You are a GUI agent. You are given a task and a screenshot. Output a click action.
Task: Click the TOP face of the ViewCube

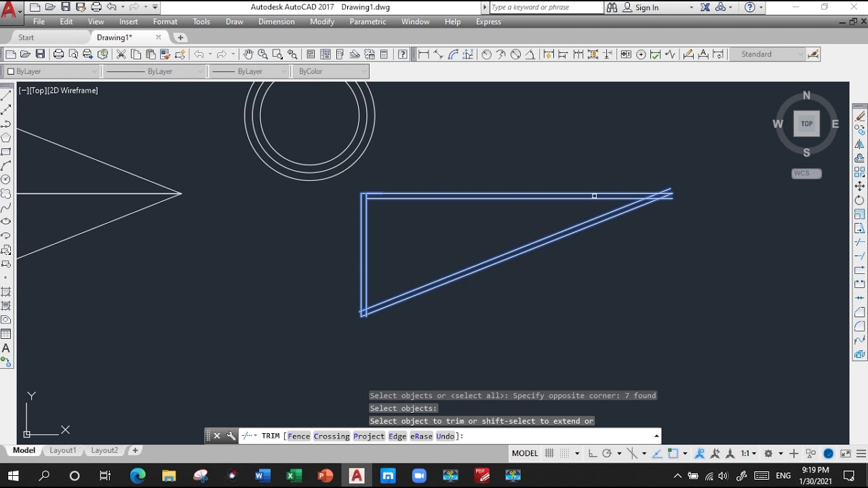pyautogui.click(x=806, y=124)
